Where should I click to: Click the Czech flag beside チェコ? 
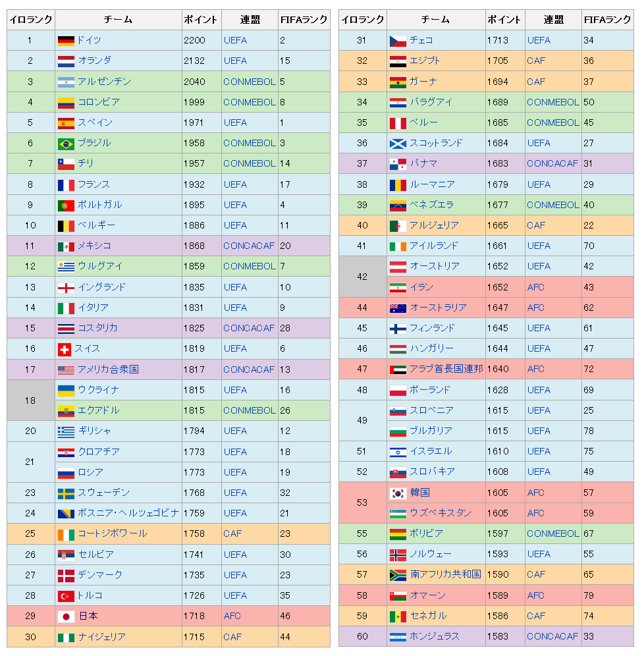pos(398,41)
